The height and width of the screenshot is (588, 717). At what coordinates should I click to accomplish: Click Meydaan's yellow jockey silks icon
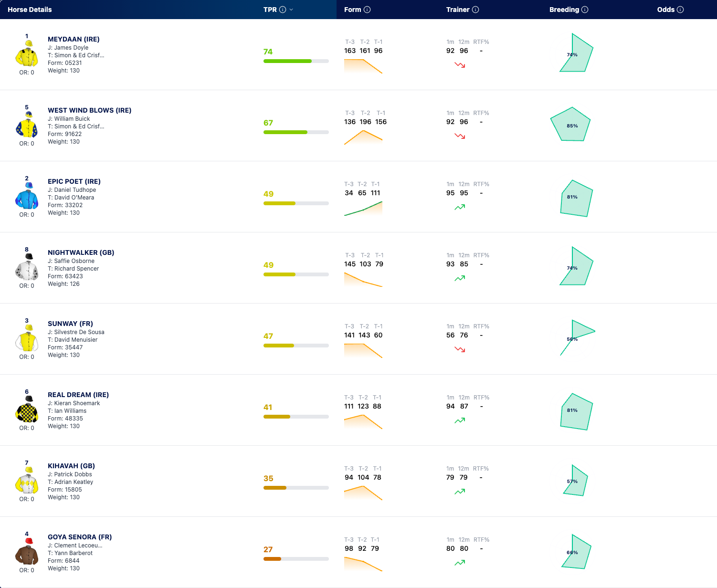point(27,54)
